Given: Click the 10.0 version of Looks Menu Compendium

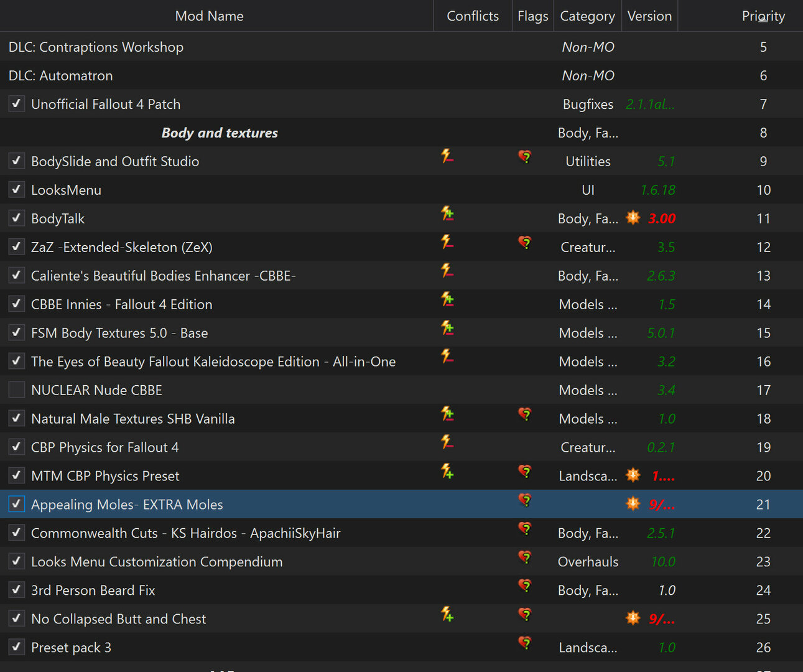Looking at the screenshot, I should click(x=663, y=562).
